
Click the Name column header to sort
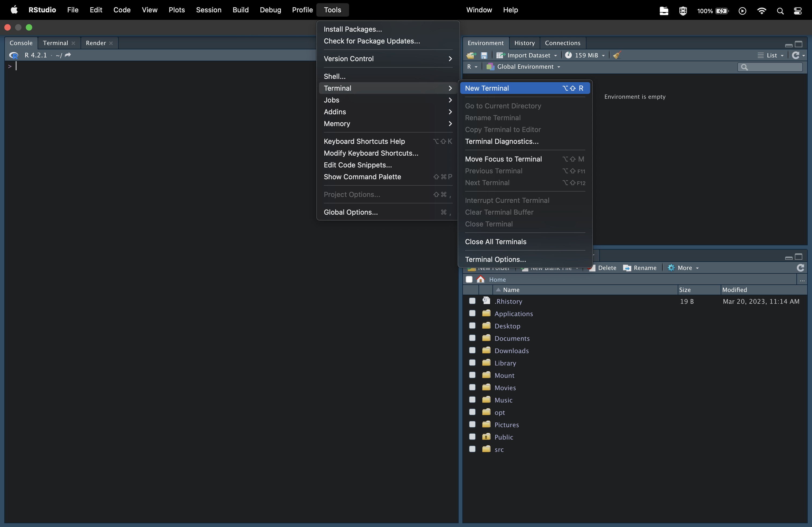(585, 290)
